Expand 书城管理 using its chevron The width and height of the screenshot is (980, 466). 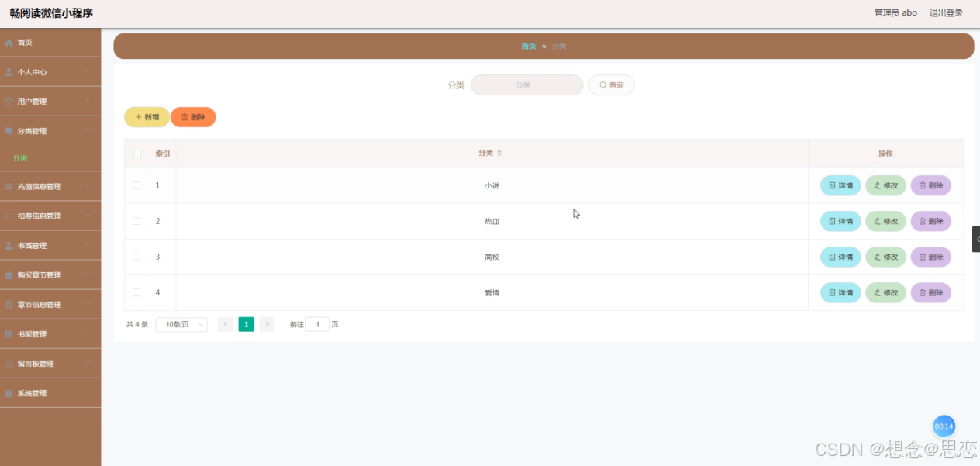coord(88,246)
